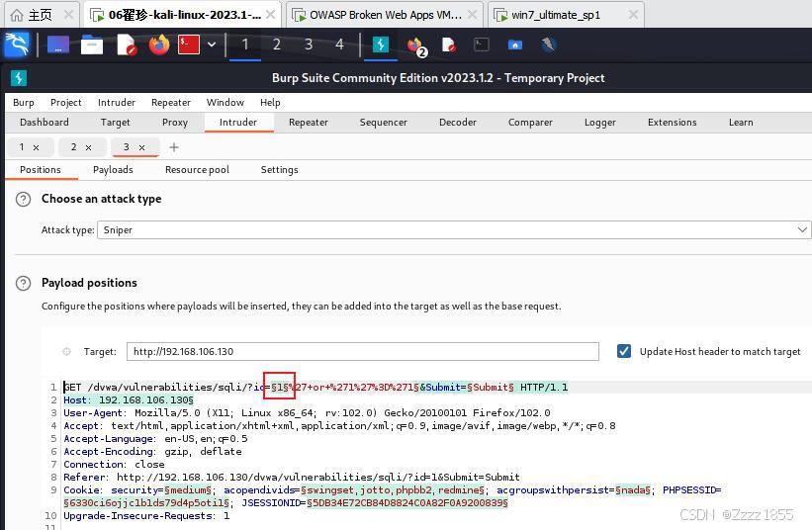Switch to the Sequencer tab
The width and height of the screenshot is (812, 530).
click(383, 123)
